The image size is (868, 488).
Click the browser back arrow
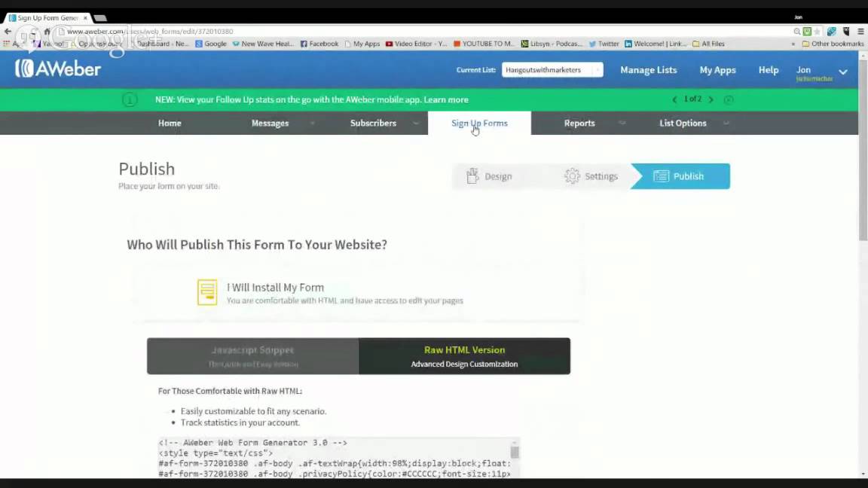tap(8, 32)
